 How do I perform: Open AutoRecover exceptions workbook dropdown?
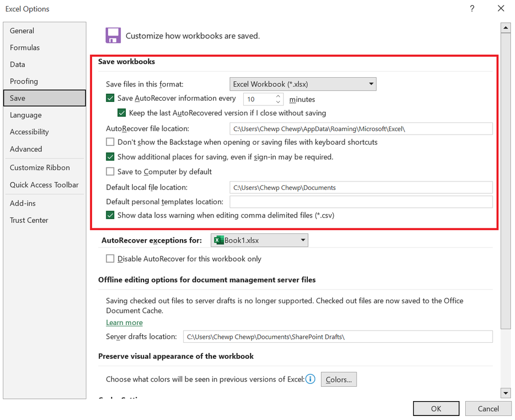pyautogui.click(x=259, y=240)
